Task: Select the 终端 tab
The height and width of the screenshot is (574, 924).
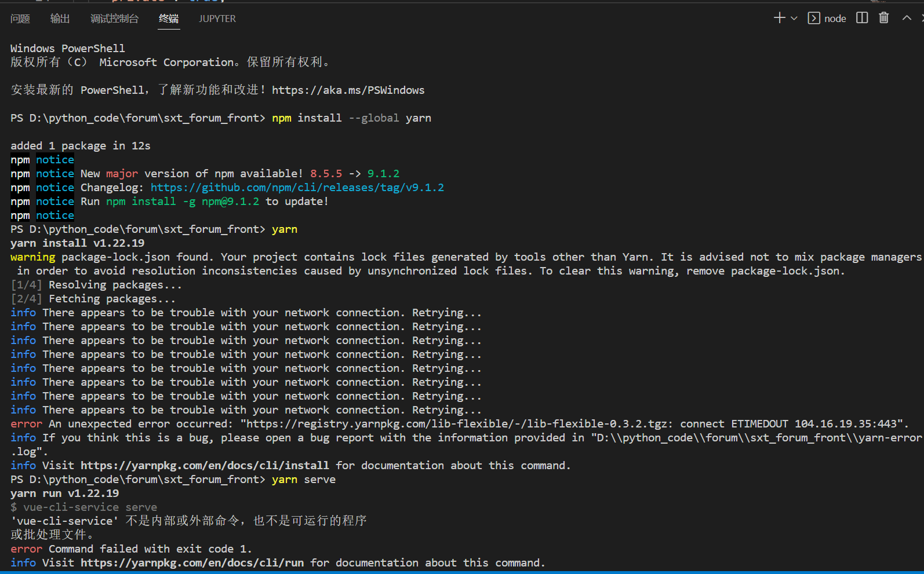Action: point(169,19)
